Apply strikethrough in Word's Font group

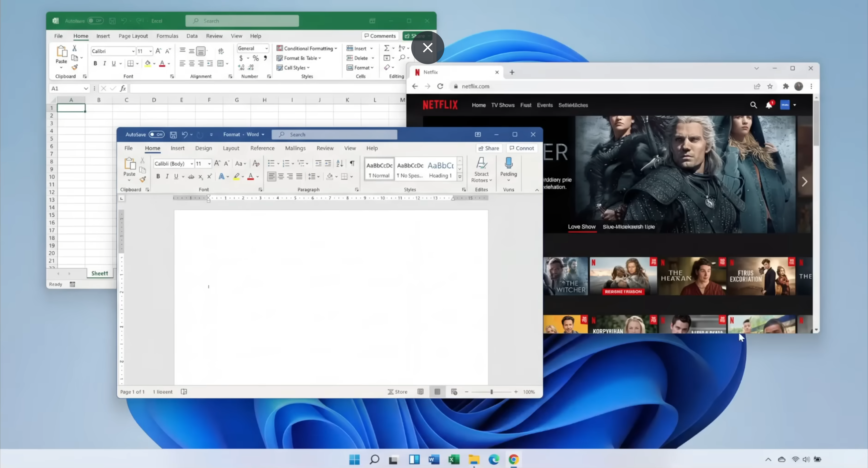pyautogui.click(x=191, y=176)
